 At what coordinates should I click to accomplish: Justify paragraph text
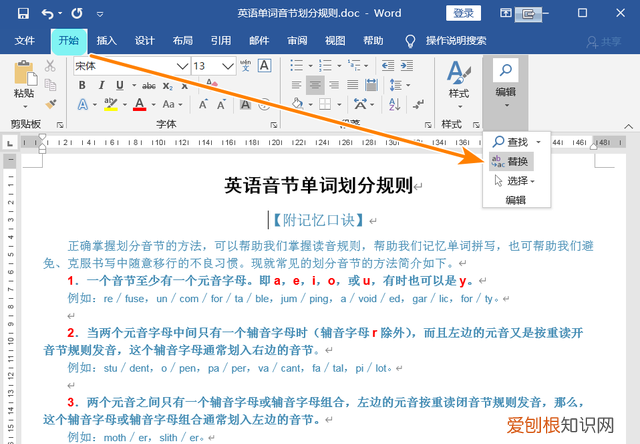(353, 85)
